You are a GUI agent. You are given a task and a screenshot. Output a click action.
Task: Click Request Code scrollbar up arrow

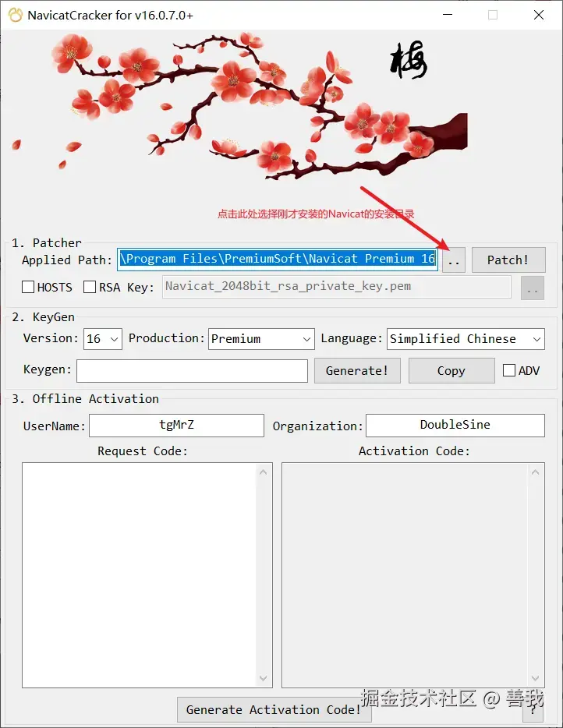(x=264, y=472)
